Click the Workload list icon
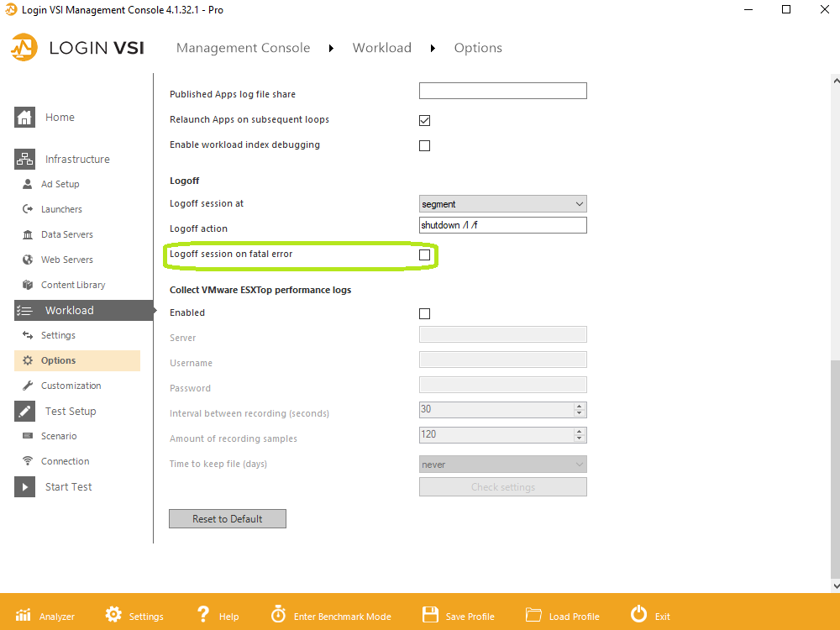Screen dimensions: 840x630 tap(24, 311)
